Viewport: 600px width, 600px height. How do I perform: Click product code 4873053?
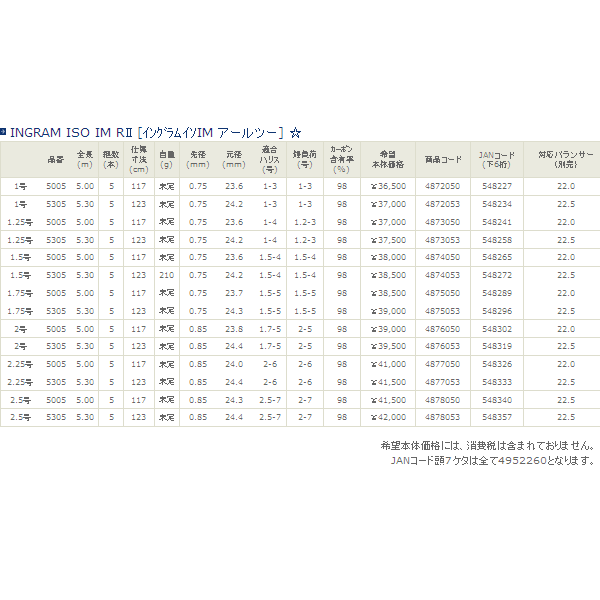(x=442, y=240)
